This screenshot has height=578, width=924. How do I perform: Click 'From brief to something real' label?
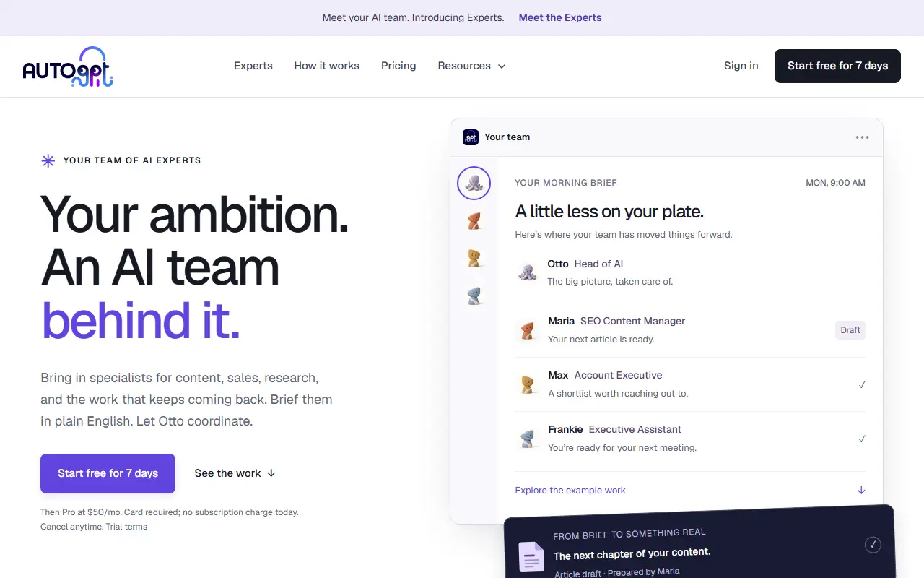pyautogui.click(x=629, y=534)
